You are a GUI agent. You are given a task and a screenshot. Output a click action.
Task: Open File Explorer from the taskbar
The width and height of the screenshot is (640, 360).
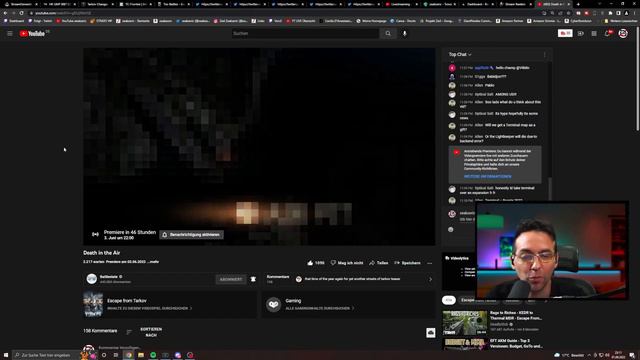pyautogui.click(x=141, y=355)
